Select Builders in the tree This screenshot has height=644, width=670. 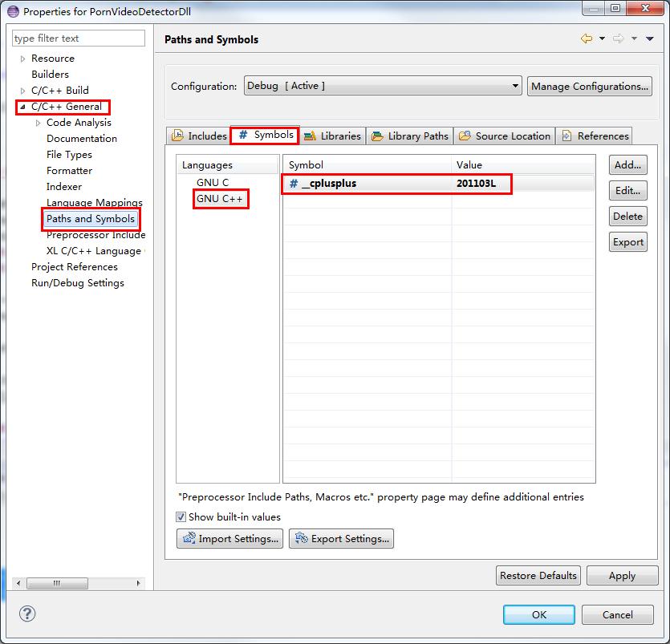50,75
